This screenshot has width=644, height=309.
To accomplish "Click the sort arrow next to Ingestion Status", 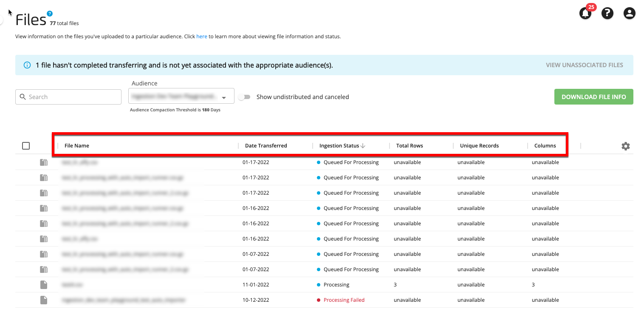I will 363,146.
